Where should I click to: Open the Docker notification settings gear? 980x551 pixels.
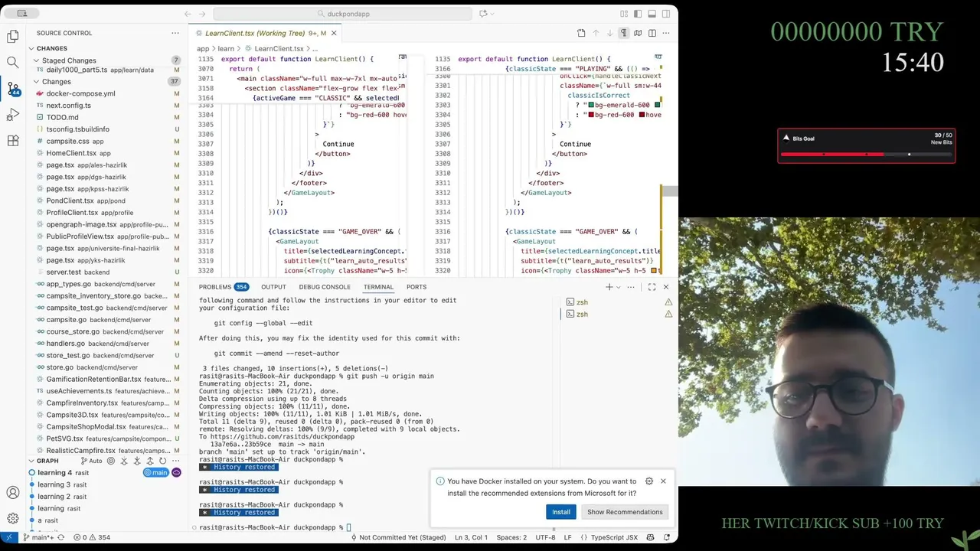(649, 481)
